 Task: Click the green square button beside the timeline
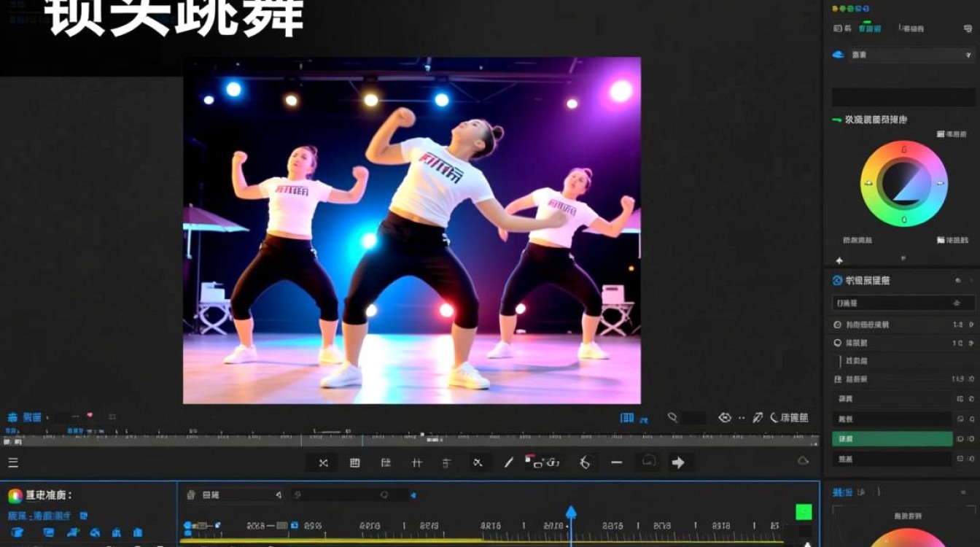tap(804, 512)
